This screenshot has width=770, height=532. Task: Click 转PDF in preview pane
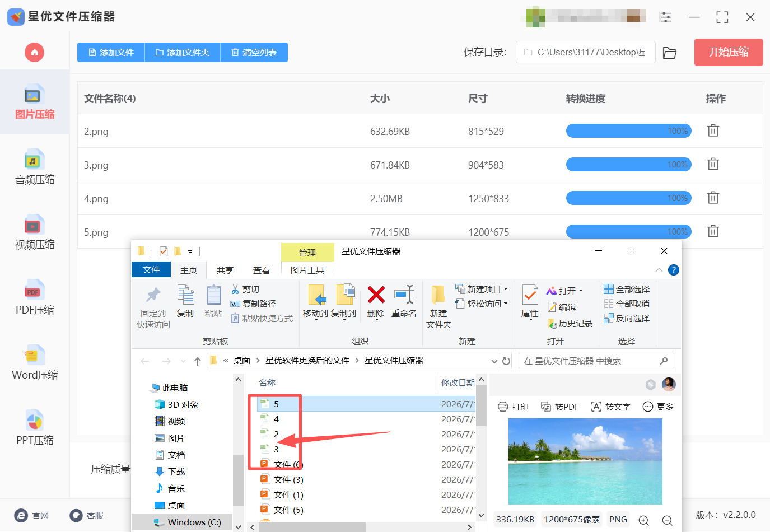point(559,407)
